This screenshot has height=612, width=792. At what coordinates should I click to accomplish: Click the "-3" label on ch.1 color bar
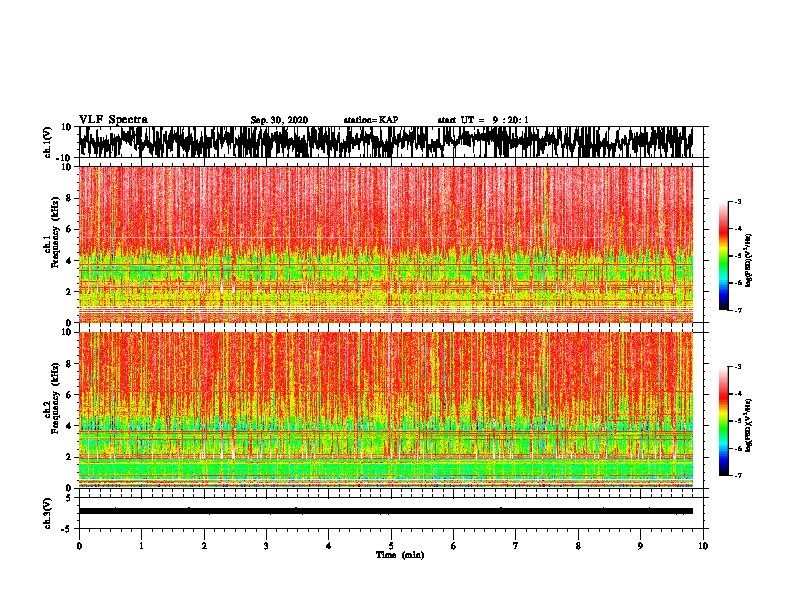tap(737, 201)
